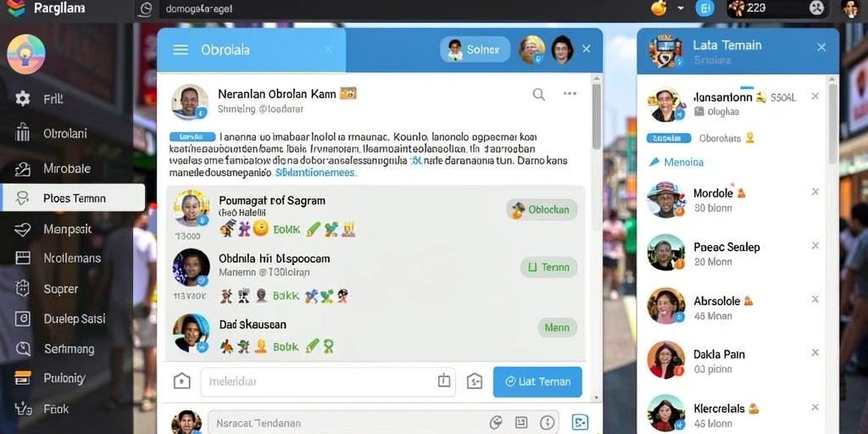Click the blue Liat Teman button
The width and height of the screenshot is (868, 434).
[x=537, y=382]
